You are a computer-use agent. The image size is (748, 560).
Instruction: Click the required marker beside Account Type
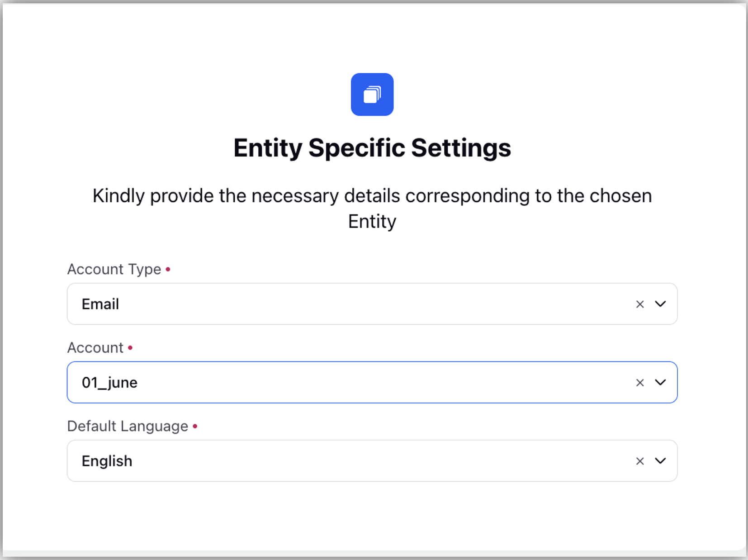(168, 269)
